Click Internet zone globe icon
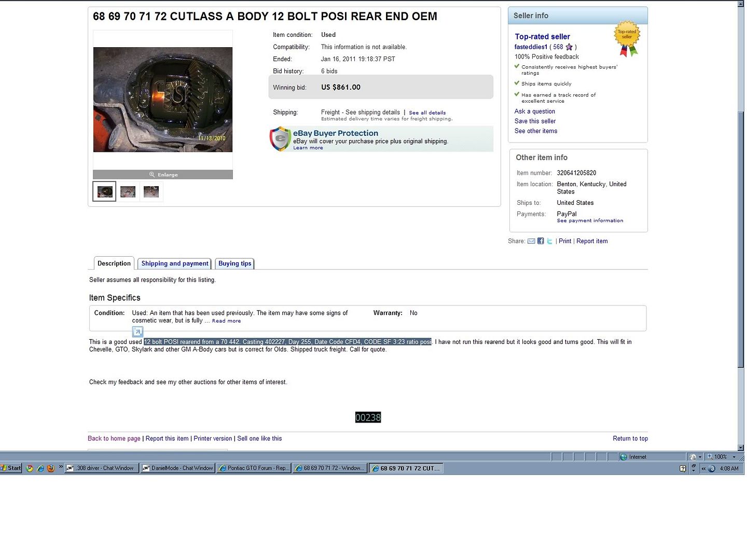 [624, 457]
